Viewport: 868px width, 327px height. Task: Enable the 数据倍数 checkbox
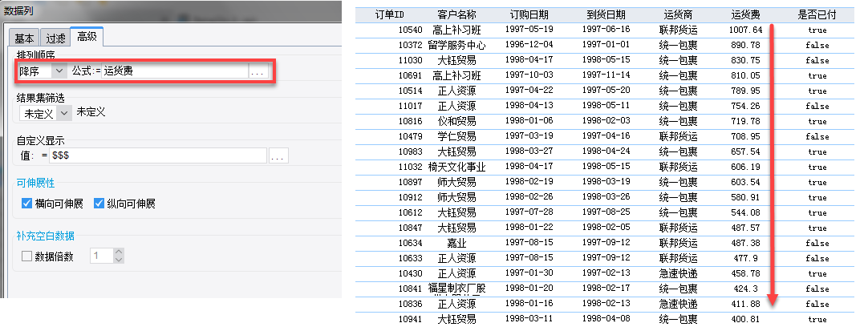click(x=26, y=256)
